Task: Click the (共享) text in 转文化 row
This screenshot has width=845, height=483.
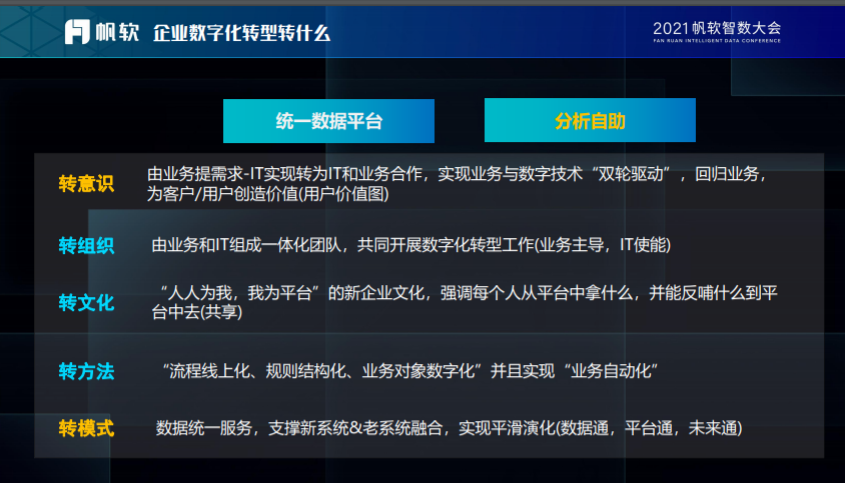Action: 219,313
